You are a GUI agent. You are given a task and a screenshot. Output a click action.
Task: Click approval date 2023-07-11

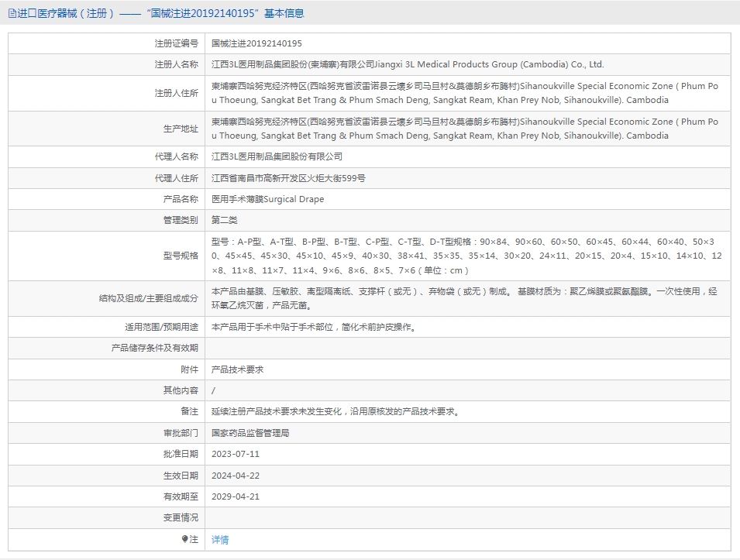(236, 455)
